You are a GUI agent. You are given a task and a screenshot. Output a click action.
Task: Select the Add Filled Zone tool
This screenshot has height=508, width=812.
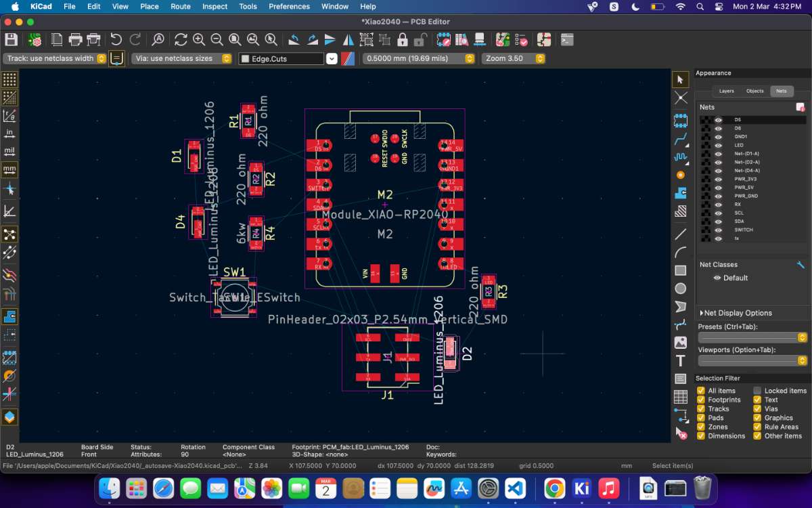681,193
